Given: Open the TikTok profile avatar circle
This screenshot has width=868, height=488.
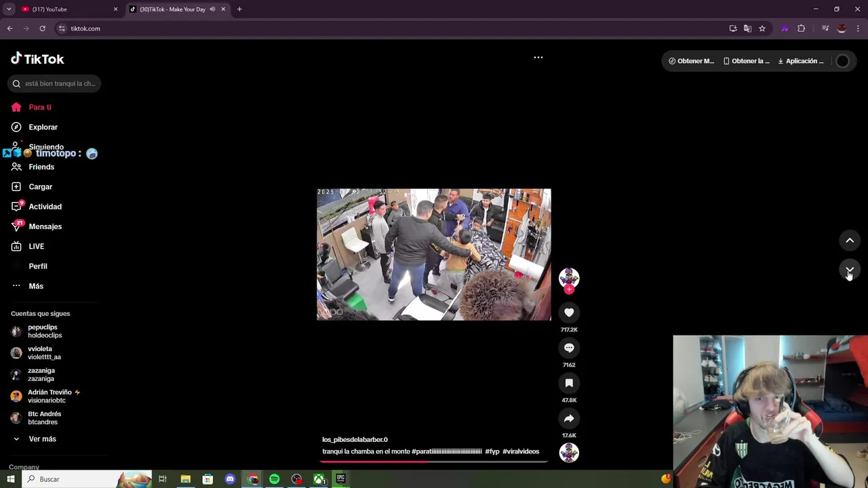Looking at the screenshot, I should [x=842, y=61].
